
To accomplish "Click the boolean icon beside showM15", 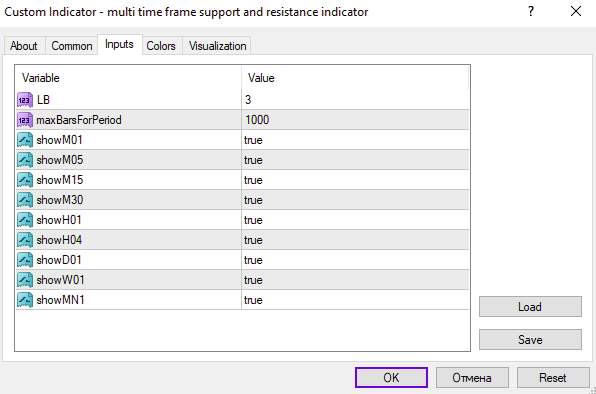I will click(x=25, y=180).
